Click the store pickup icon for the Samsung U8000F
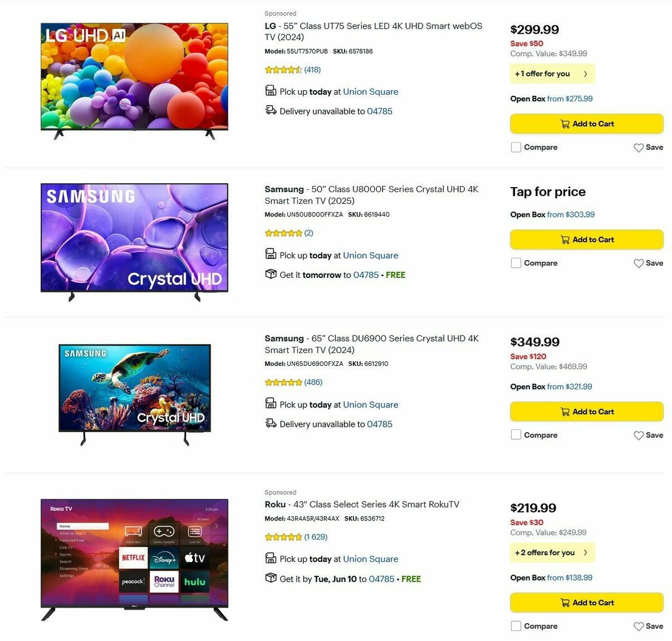 (271, 253)
